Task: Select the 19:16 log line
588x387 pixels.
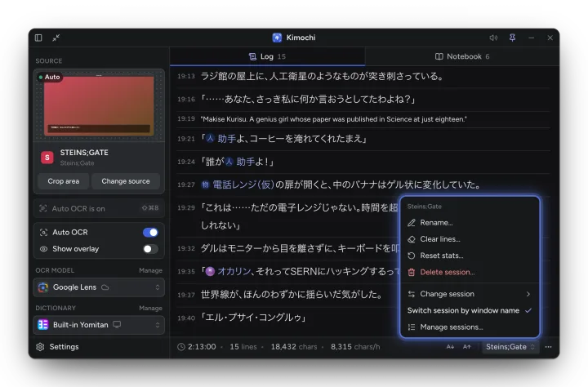Action: pos(363,100)
